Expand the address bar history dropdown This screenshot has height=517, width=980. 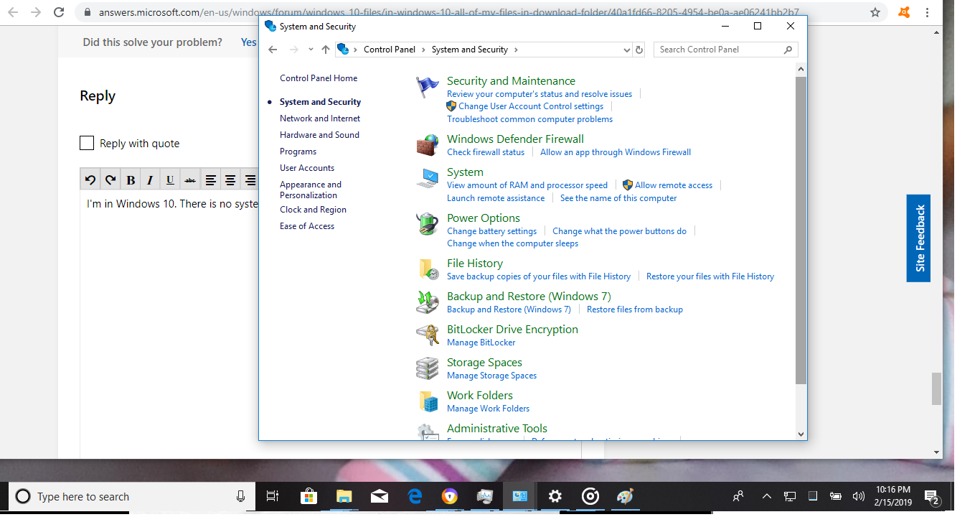point(626,50)
